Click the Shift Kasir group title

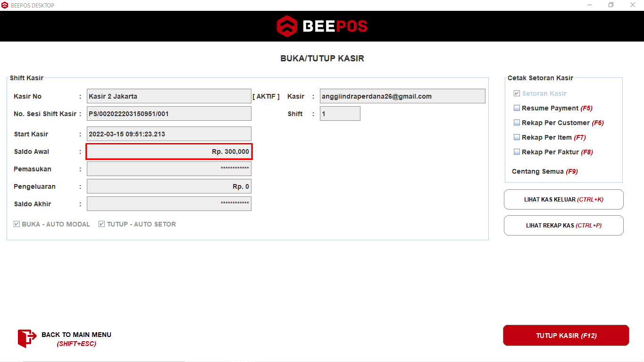click(26, 78)
